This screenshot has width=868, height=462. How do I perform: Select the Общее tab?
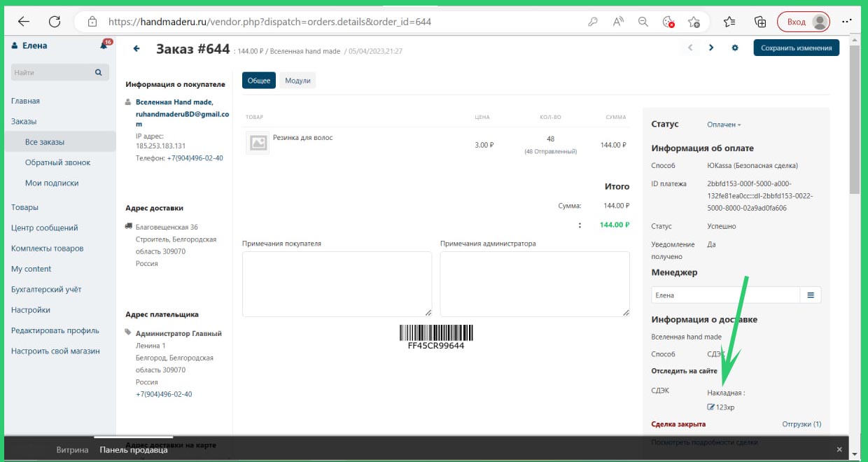[x=258, y=80]
